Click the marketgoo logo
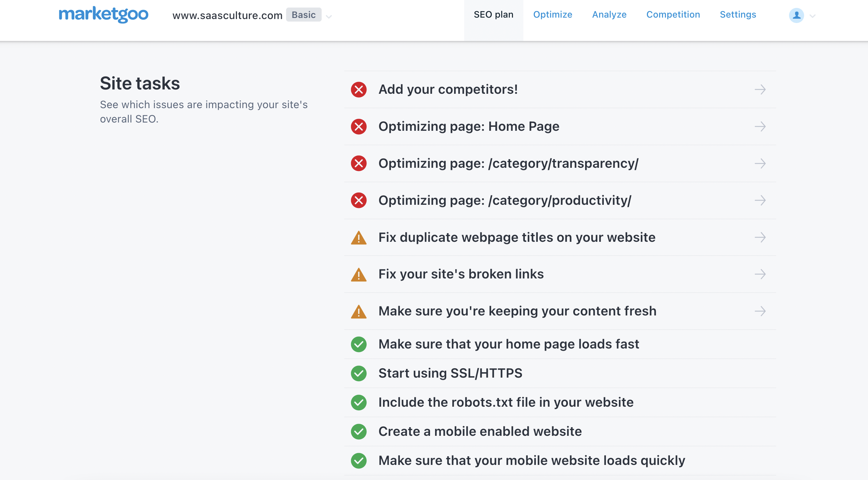868x480 pixels. pyautogui.click(x=103, y=15)
